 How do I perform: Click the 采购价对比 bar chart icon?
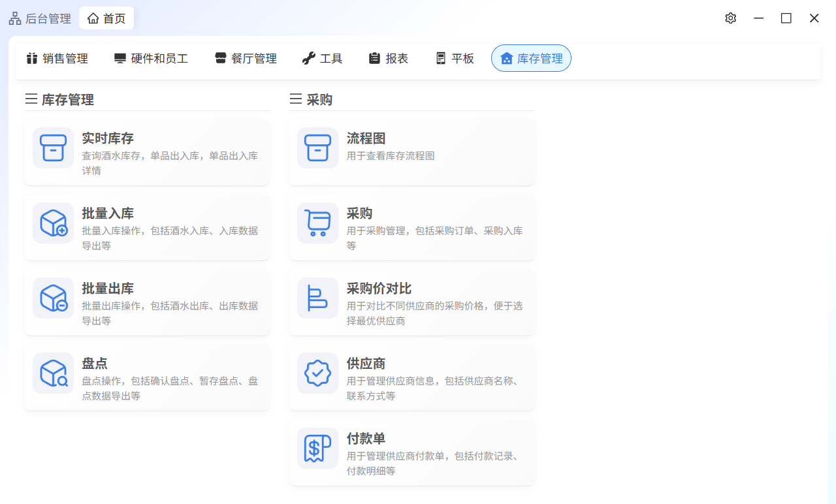point(317,298)
